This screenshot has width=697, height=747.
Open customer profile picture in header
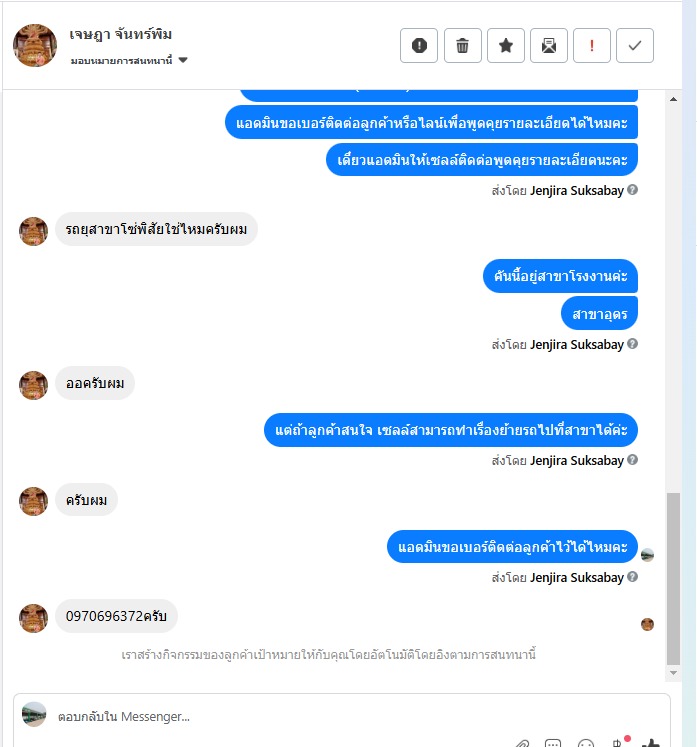[x=35, y=46]
